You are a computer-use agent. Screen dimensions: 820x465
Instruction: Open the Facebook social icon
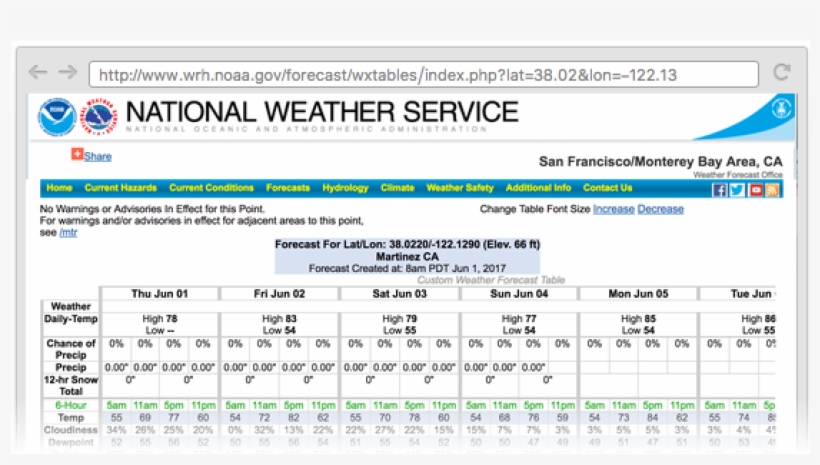coord(719,189)
